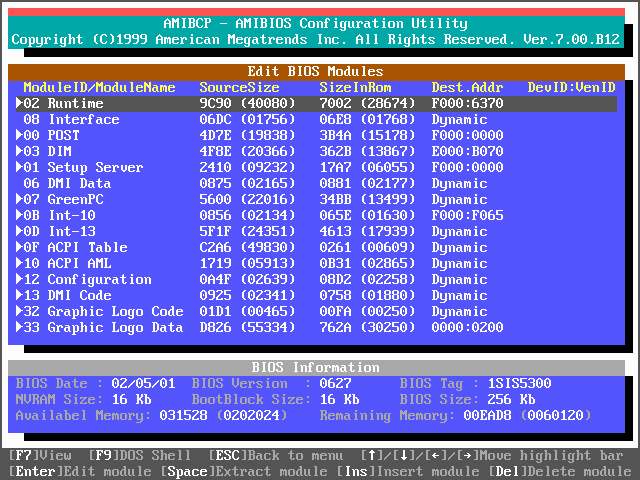Click the arrow marker before 33 Graphic Logo Data

click(x=19, y=327)
